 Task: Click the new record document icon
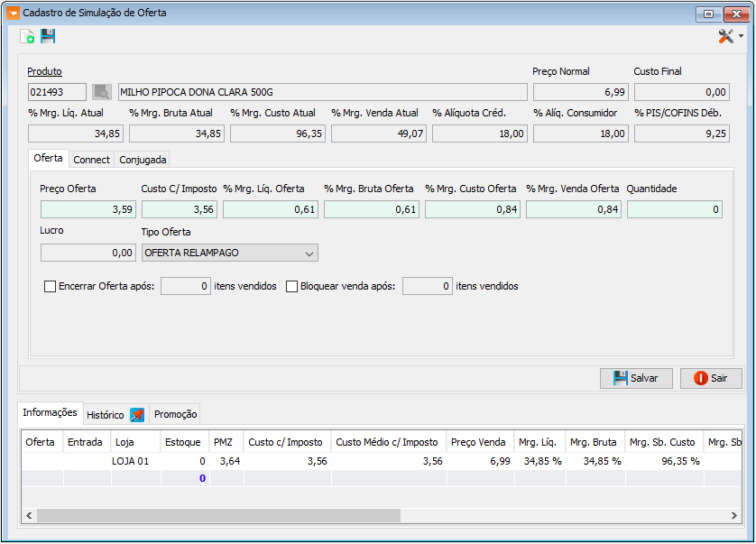point(27,37)
